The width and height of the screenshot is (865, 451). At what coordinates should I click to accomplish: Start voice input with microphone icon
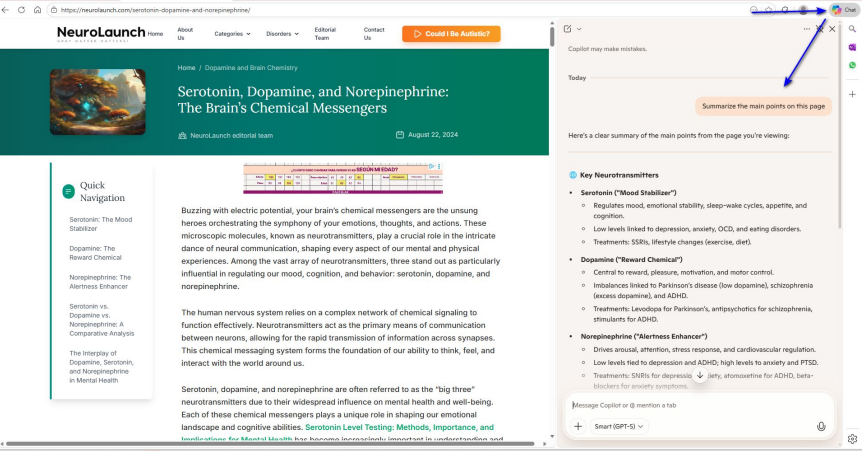coord(821,426)
